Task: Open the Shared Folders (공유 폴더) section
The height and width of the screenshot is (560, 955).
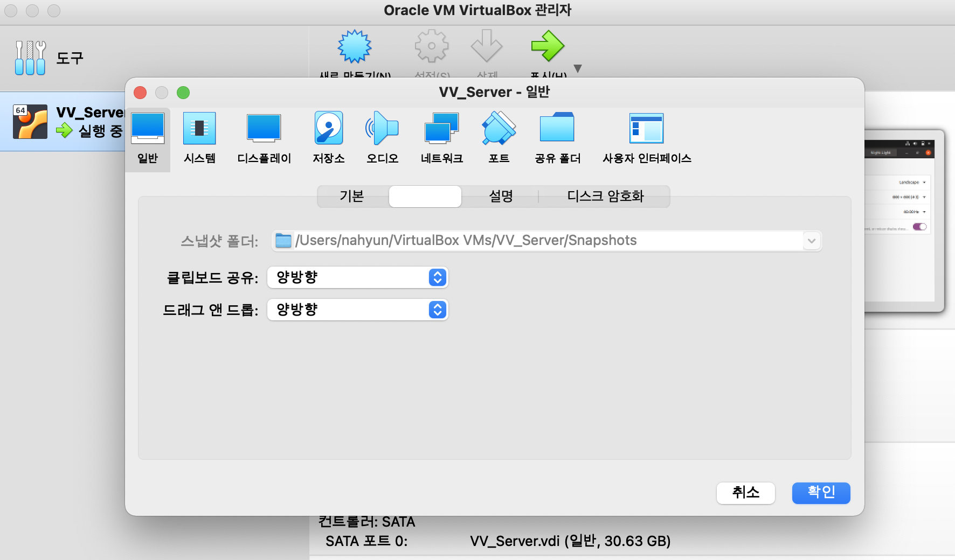Action: click(557, 138)
